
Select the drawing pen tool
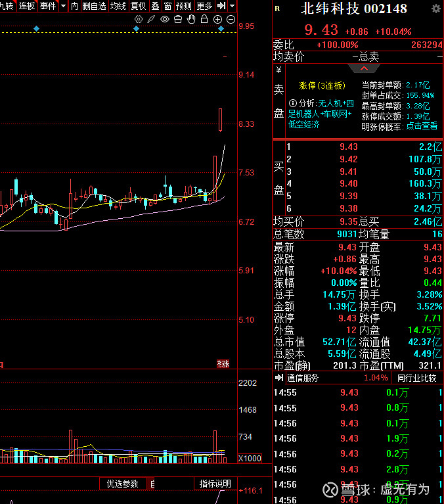pyautogui.click(x=151, y=19)
